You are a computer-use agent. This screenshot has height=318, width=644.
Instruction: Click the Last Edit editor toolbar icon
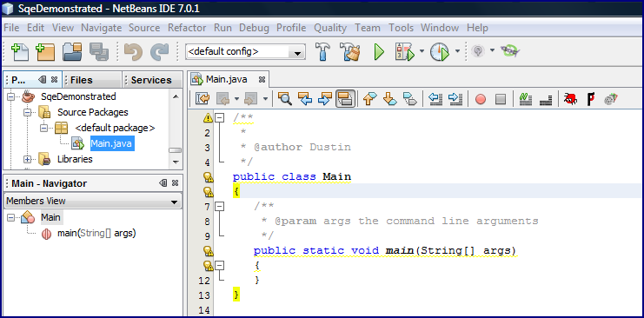point(202,98)
